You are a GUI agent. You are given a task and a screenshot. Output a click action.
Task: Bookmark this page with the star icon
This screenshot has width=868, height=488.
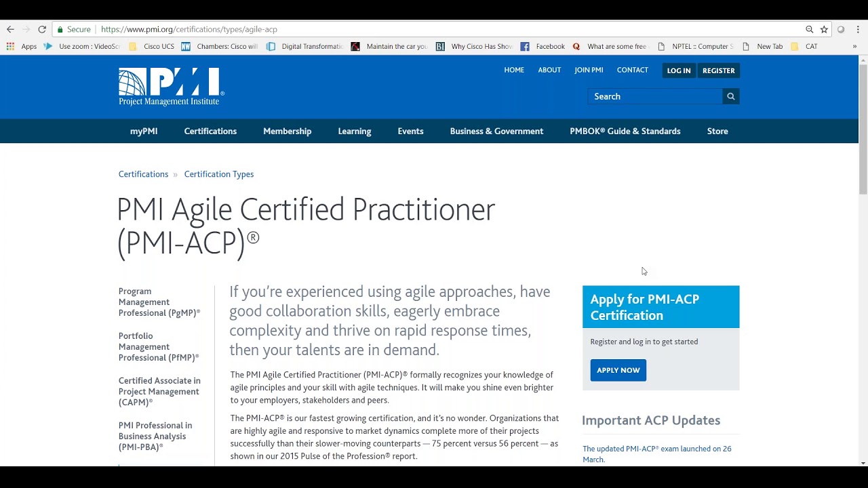pos(824,29)
